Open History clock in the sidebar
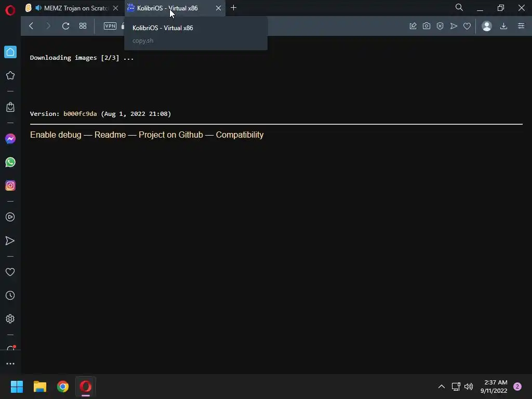532x399 pixels. [x=10, y=296]
